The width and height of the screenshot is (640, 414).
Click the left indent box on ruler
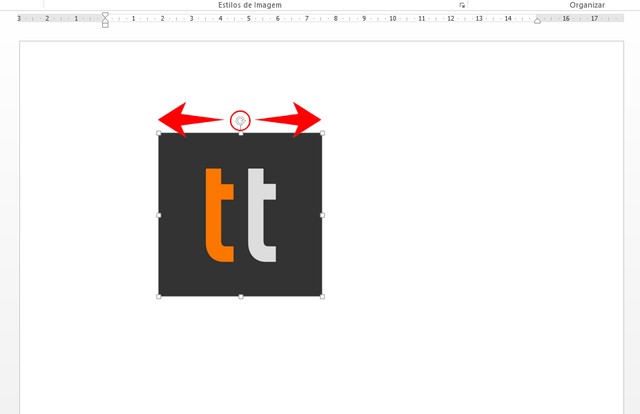click(105, 25)
